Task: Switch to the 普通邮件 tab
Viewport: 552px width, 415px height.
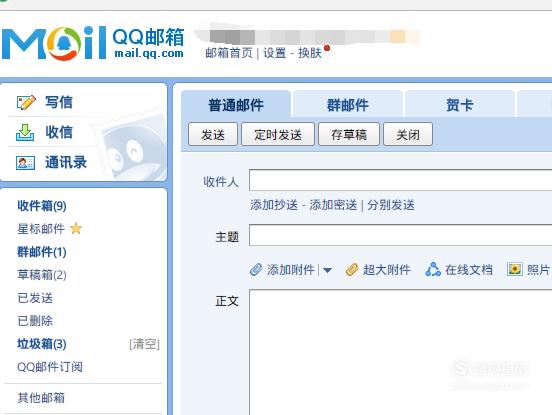Action: [236, 105]
